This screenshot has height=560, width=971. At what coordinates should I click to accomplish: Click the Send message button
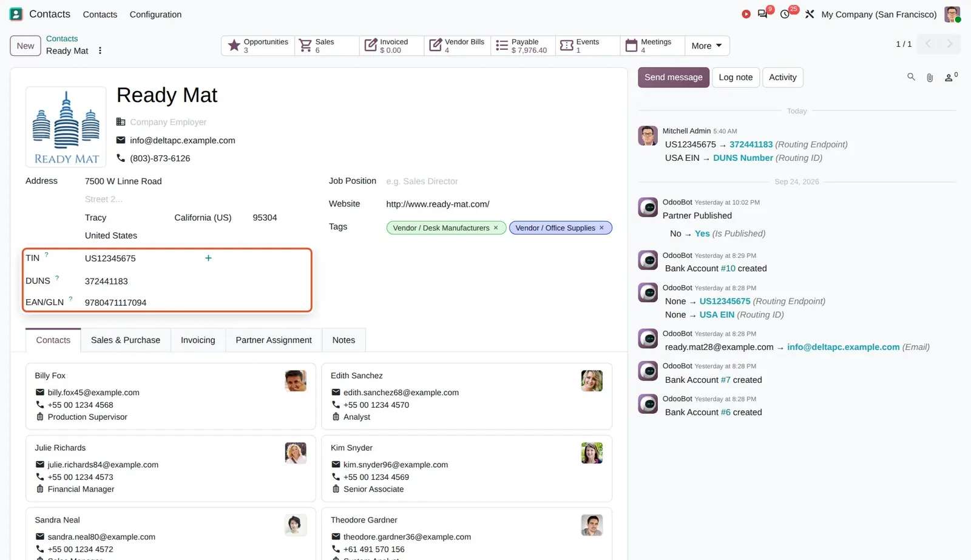click(674, 77)
